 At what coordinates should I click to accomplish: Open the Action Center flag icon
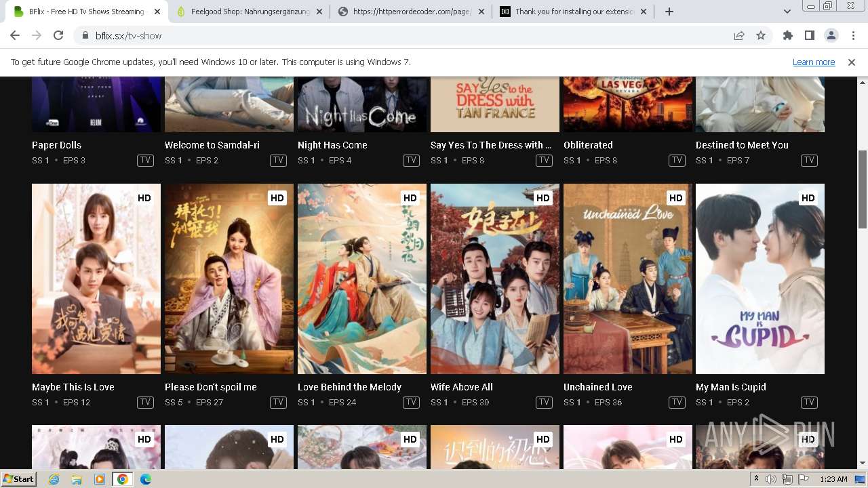tap(804, 479)
